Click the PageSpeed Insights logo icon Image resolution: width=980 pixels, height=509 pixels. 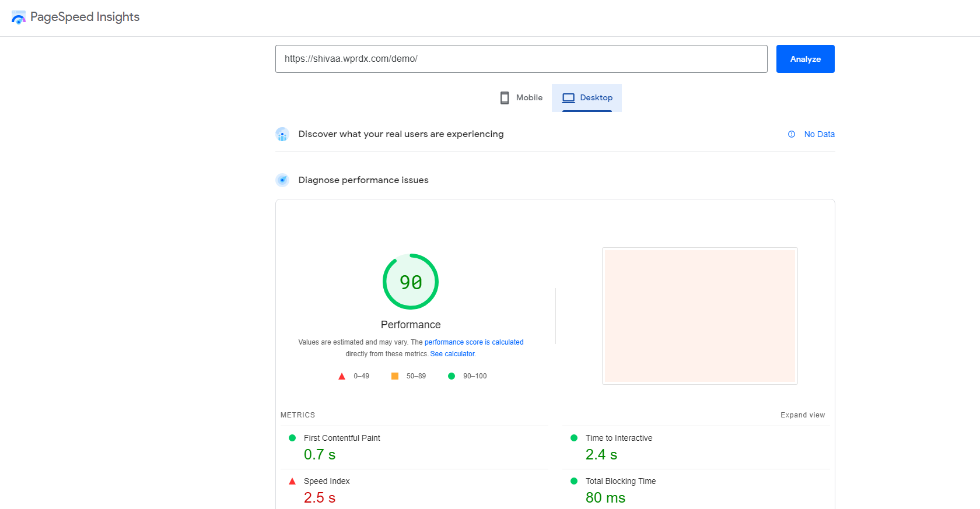pos(19,17)
